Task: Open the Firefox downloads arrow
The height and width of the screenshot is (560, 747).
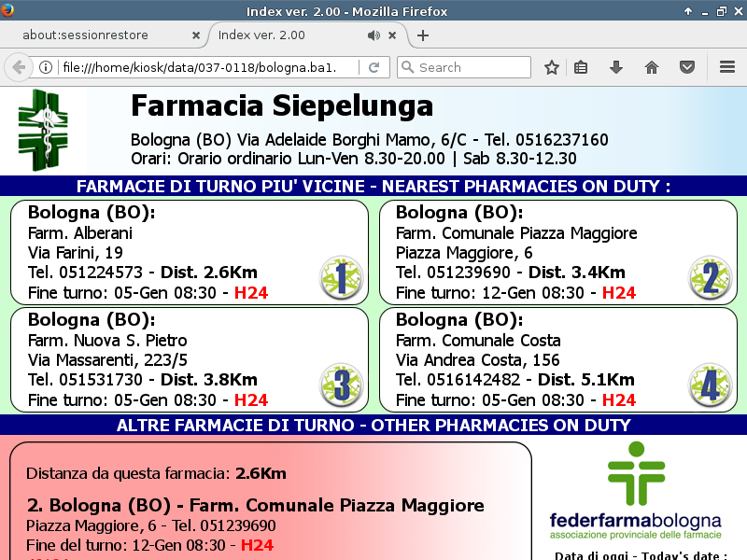Action: [x=615, y=67]
